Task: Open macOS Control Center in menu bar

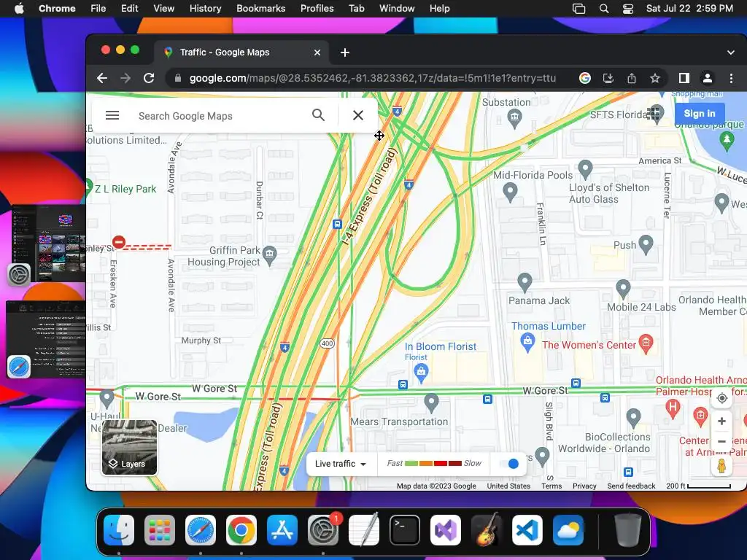Action: (628, 9)
